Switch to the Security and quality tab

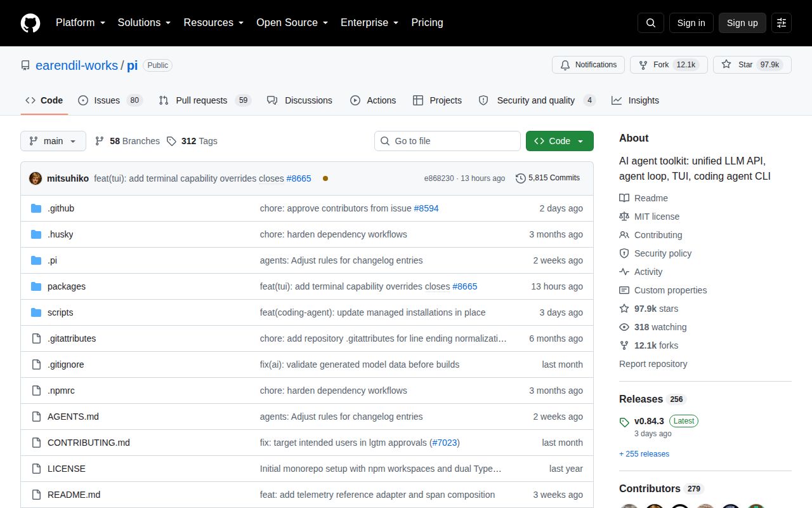click(x=537, y=100)
